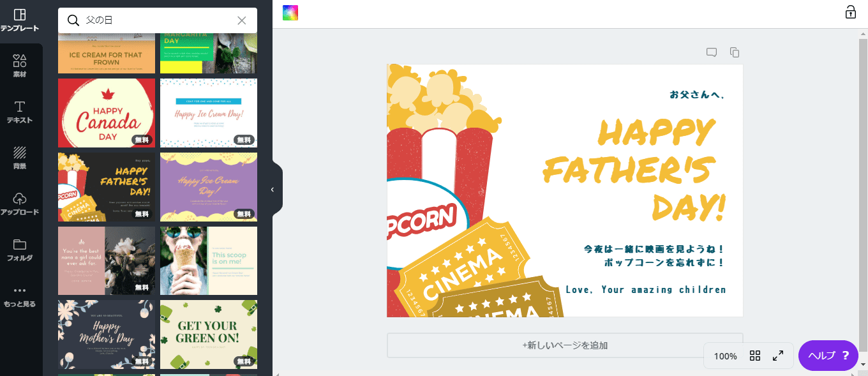
Task: Enter fullscreen presentation mode
Action: point(778,356)
